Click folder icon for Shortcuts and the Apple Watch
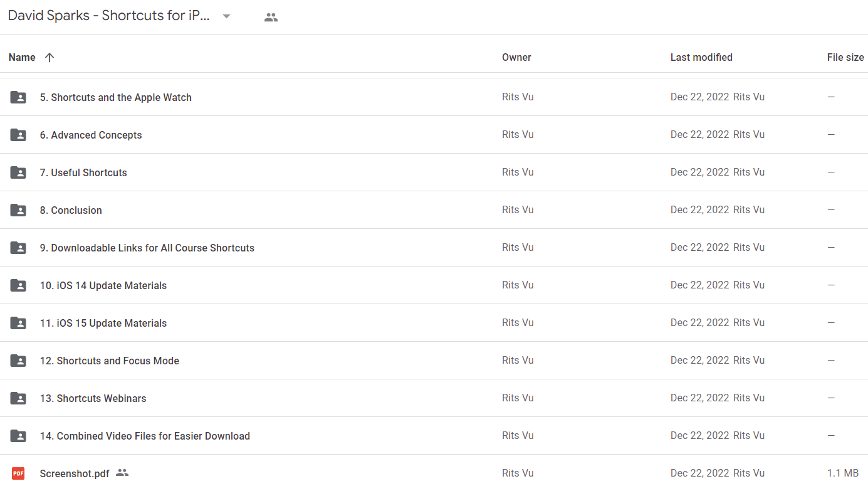The height and width of the screenshot is (491, 868). 18,97
